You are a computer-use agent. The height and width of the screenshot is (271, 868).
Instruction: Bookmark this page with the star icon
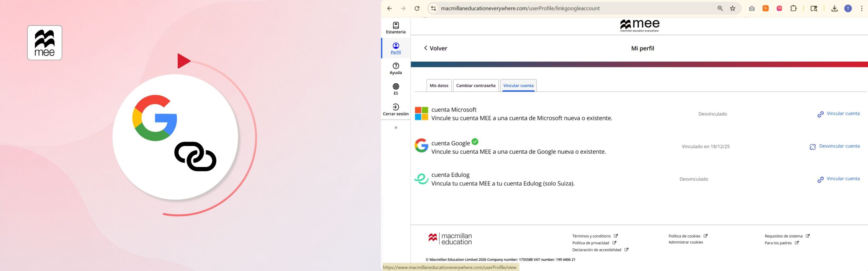click(733, 8)
